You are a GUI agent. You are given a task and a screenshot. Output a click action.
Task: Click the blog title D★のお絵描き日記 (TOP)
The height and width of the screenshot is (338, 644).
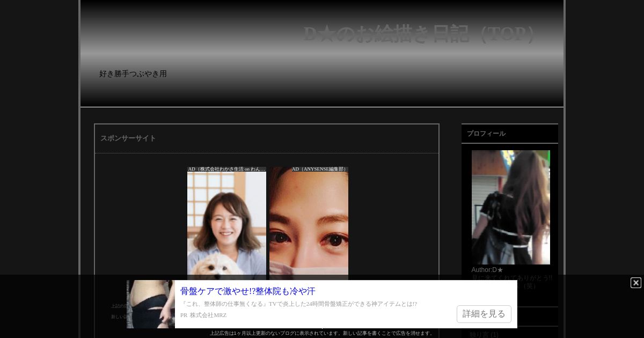point(419,34)
